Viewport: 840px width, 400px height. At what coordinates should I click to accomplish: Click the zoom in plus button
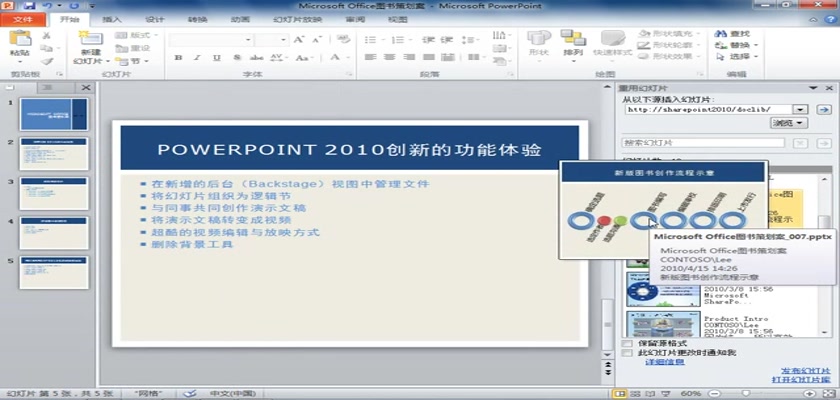tap(810, 394)
